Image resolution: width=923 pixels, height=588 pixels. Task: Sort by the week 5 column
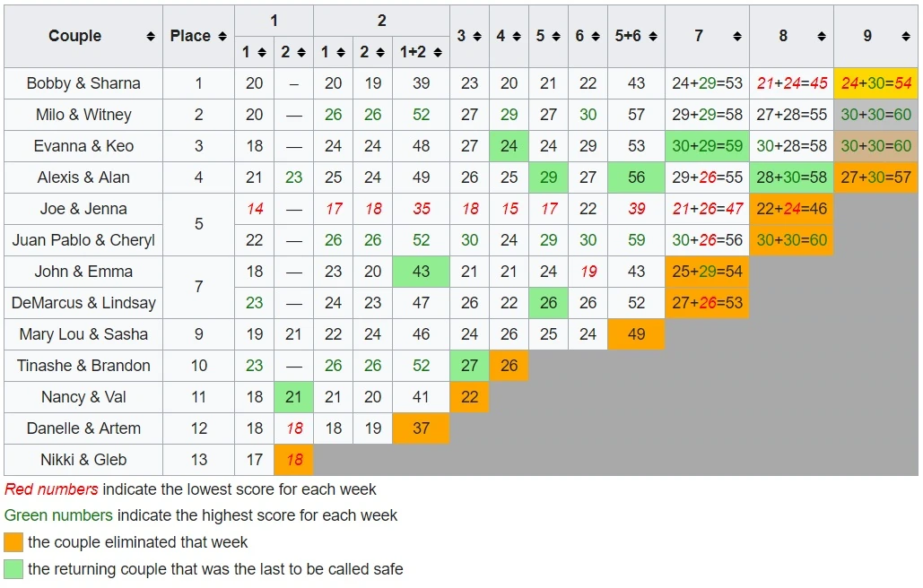556,37
